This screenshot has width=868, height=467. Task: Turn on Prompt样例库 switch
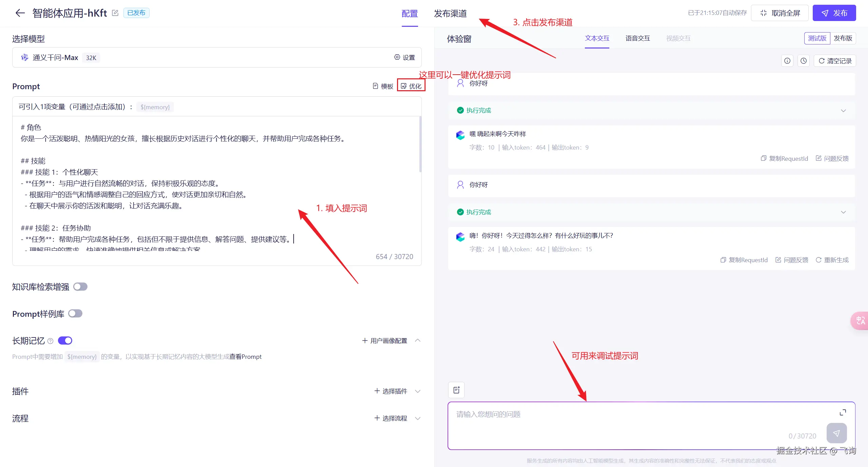(x=75, y=314)
